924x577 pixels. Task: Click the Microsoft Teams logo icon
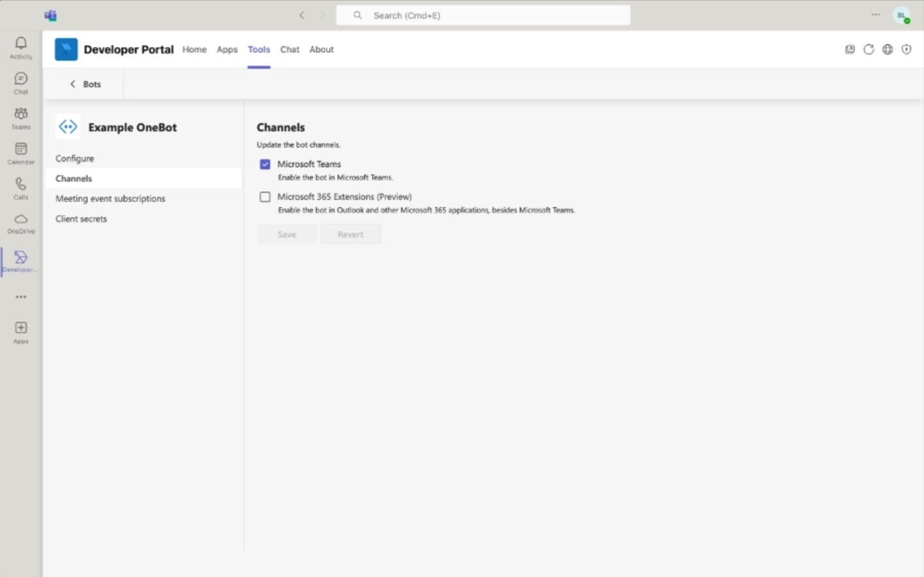pos(50,15)
